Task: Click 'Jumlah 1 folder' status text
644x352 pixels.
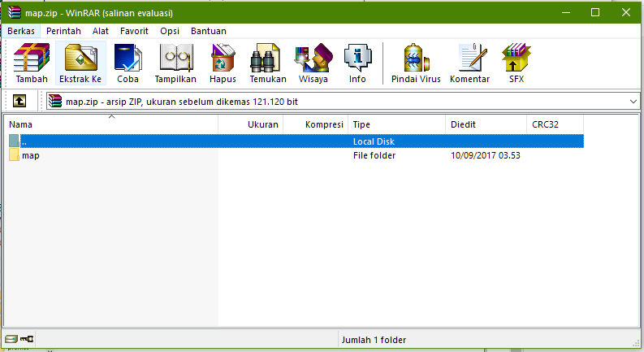Action: tap(374, 340)
